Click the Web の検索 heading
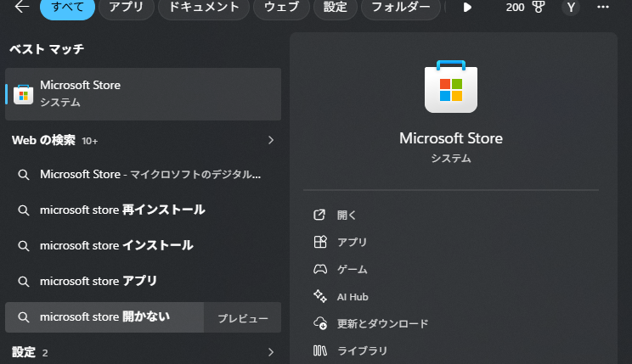 (x=43, y=140)
